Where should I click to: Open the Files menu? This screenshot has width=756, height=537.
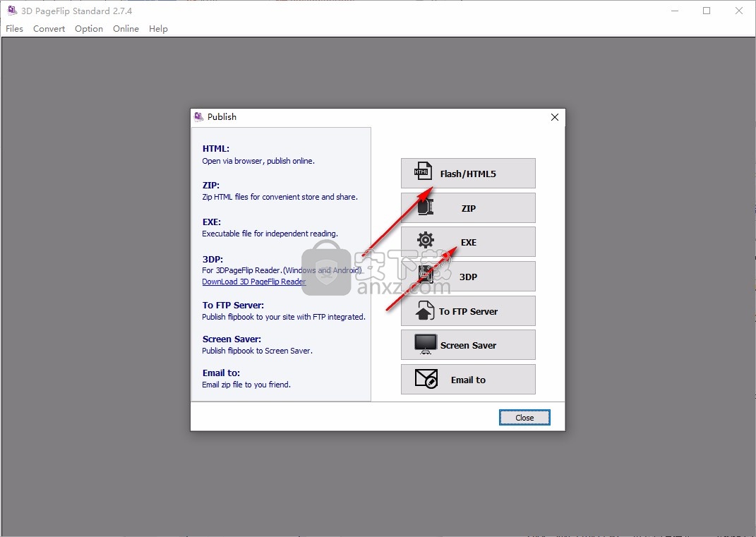14,28
